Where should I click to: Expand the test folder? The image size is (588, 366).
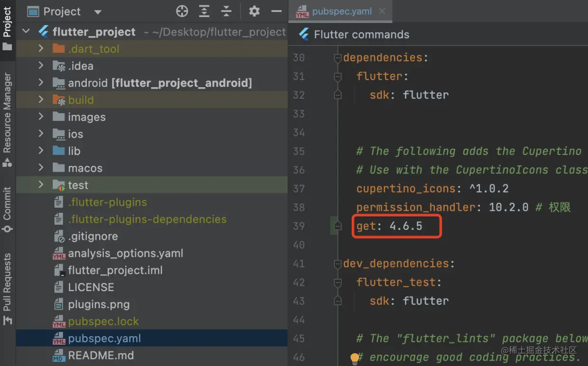pos(41,185)
